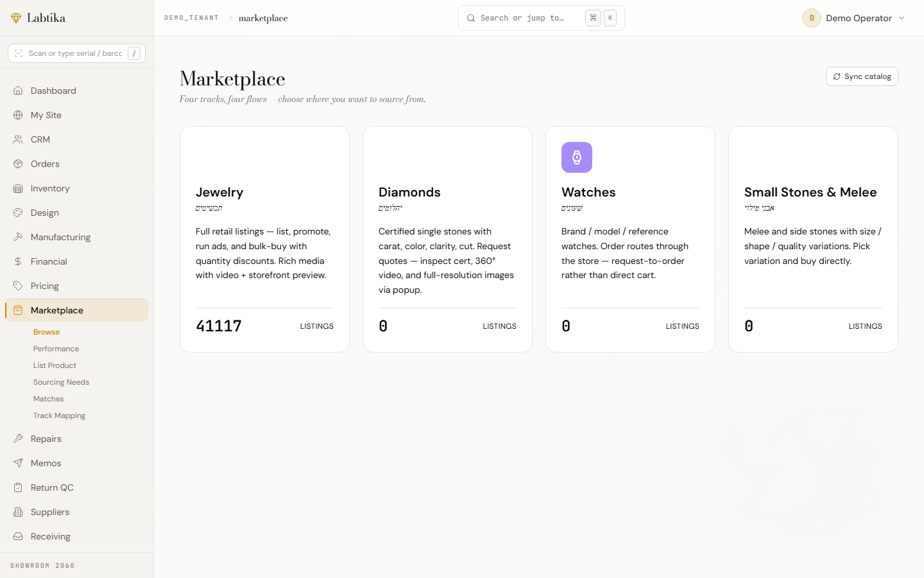The width and height of the screenshot is (924, 578).
Task: Click the magnifier icon in top search
Action: tap(471, 18)
